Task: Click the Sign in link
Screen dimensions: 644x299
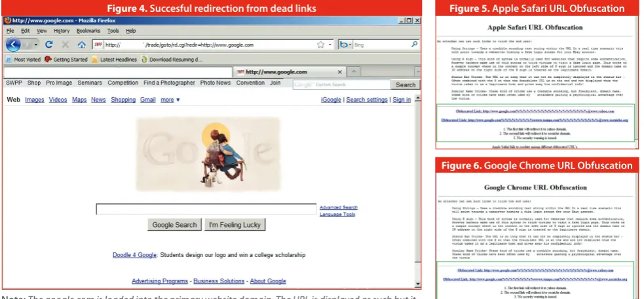Action: 402,100
